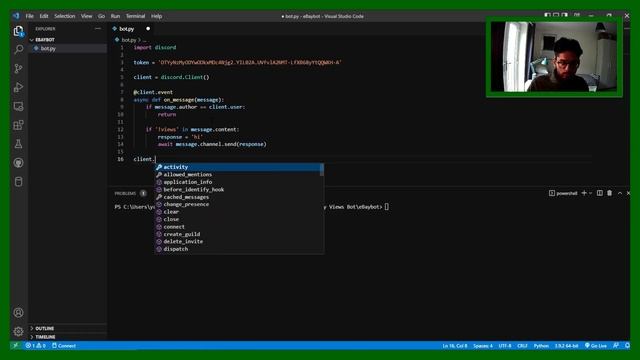Choose the 'allowed_mentions' suggestion
Screen dimensions: 640x360
(x=239, y=174)
